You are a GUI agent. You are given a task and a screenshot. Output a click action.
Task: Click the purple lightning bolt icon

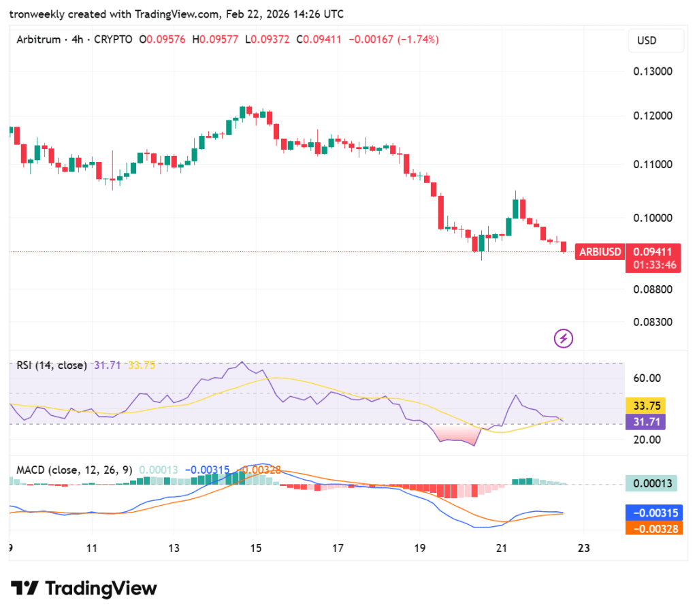[x=563, y=339]
